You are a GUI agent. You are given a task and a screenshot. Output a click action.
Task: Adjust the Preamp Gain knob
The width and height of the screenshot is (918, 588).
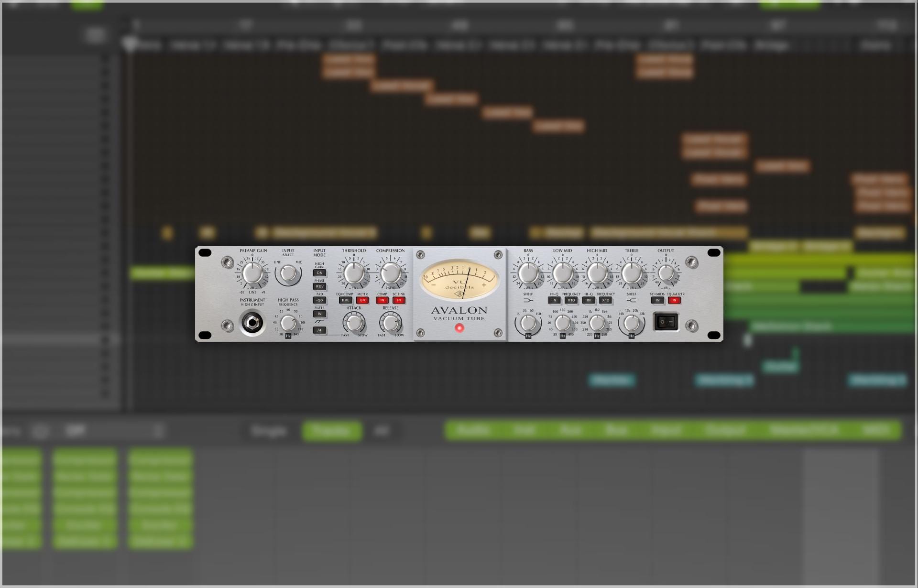pyautogui.click(x=252, y=273)
